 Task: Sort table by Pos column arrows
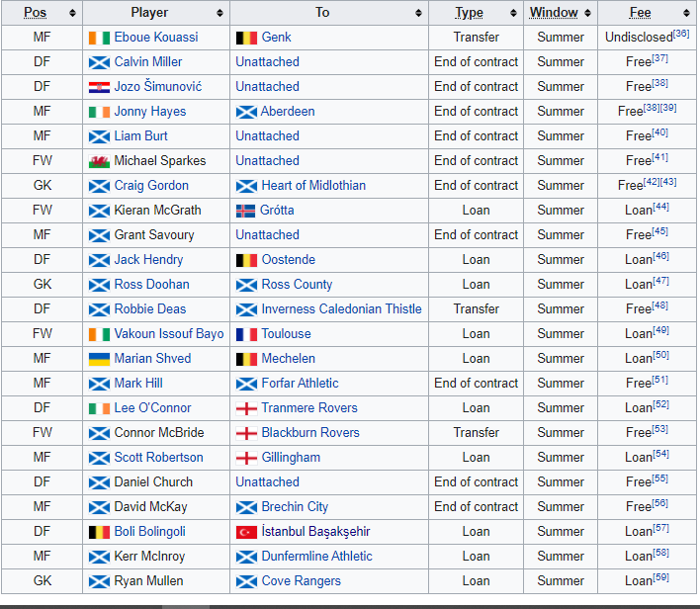tap(72, 13)
